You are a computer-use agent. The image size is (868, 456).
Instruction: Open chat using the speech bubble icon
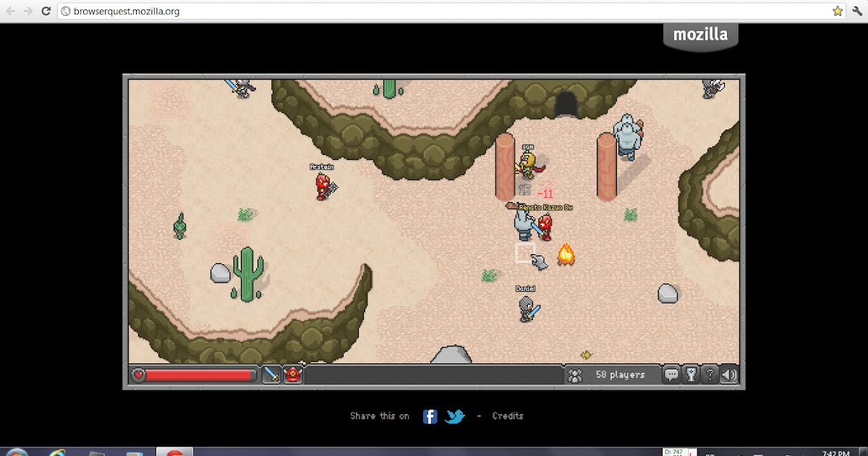pos(672,374)
